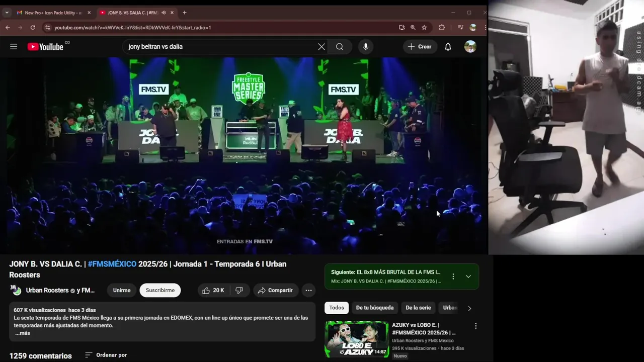This screenshot has height=362, width=644.
Task: Open the YouTube hamburger guide menu
Action: (14, 47)
